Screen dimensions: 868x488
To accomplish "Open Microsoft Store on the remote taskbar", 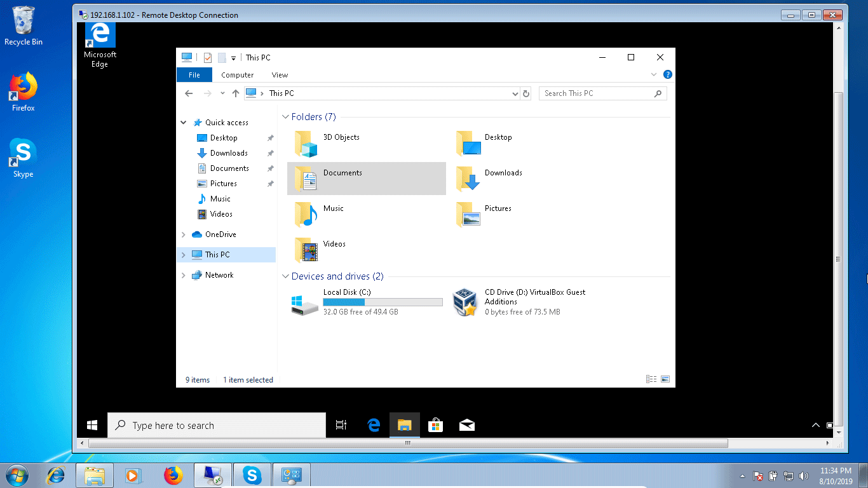I will point(435,425).
